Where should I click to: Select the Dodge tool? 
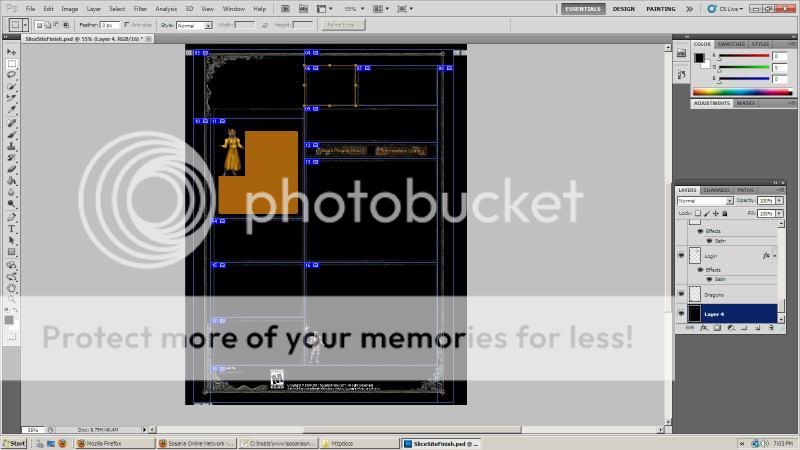11,204
